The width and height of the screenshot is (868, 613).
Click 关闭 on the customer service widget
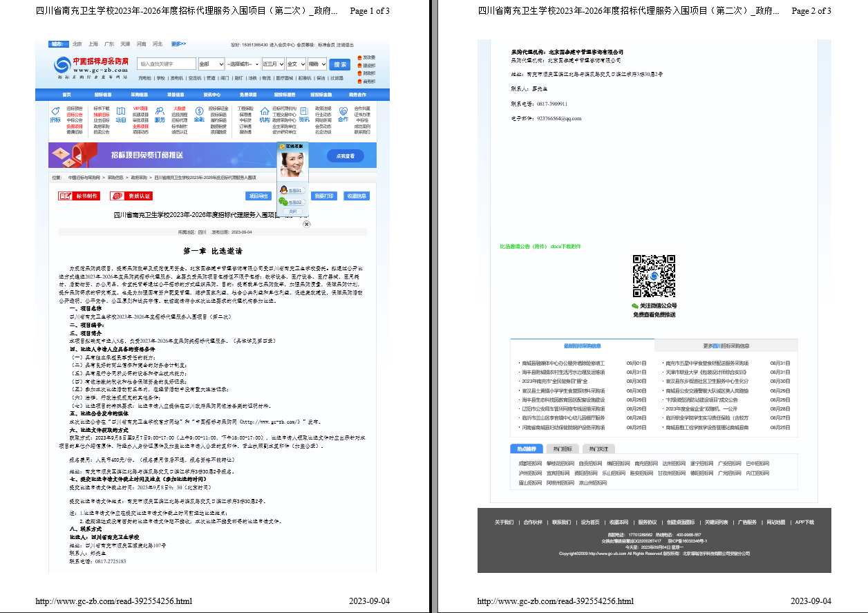point(293,211)
